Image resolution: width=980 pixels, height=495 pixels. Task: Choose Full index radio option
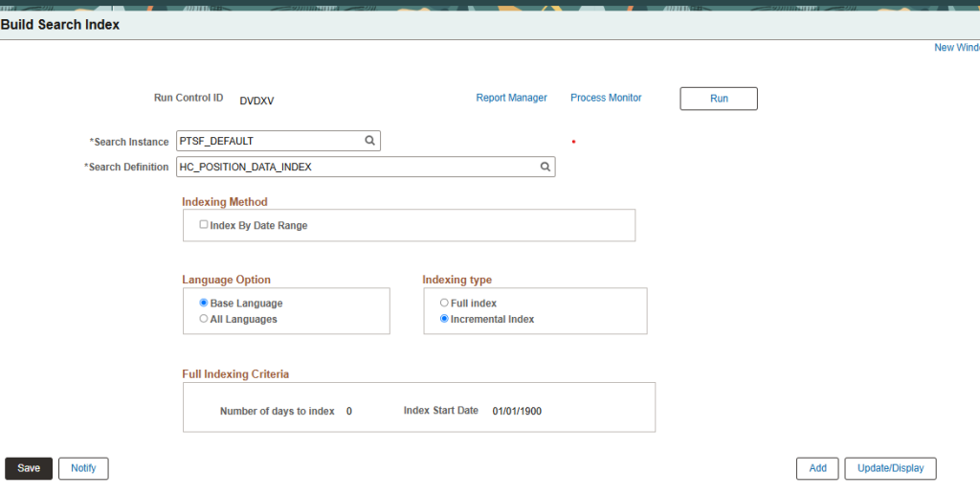coord(444,303)
